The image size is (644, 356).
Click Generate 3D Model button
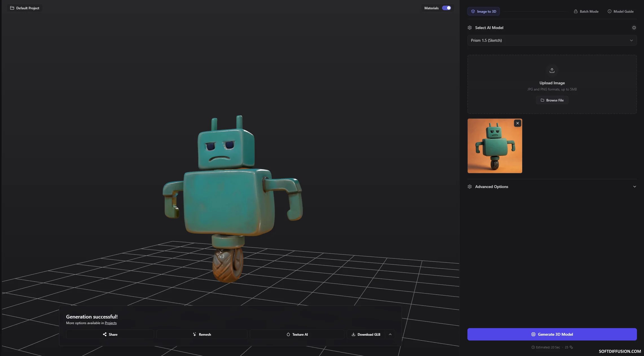coord(552,334)
